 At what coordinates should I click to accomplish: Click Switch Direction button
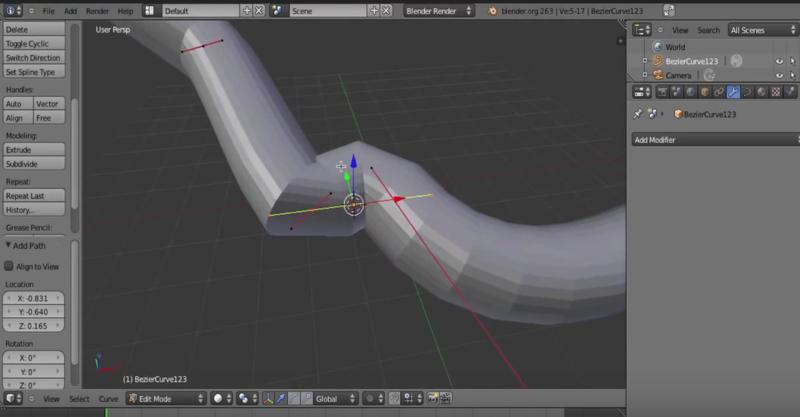pyautogui.click(x=34, y=58)
